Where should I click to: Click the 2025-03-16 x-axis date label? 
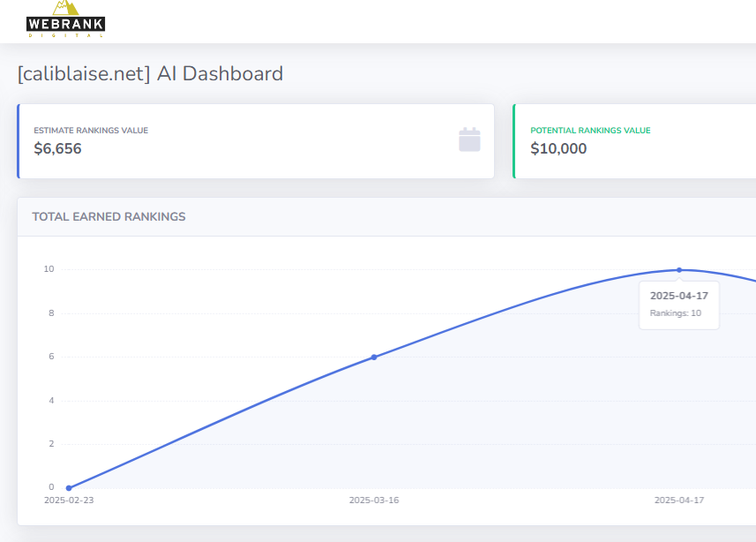(374, 501)
